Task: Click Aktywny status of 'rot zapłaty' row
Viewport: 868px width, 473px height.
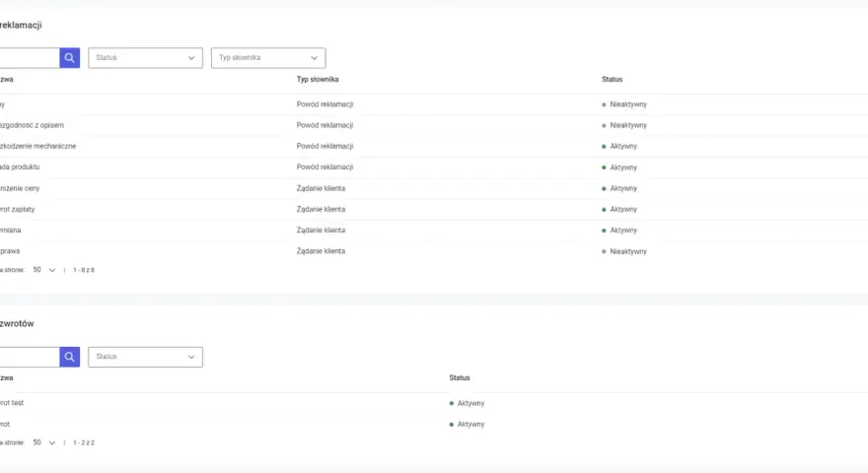Action: coord(619,209)
